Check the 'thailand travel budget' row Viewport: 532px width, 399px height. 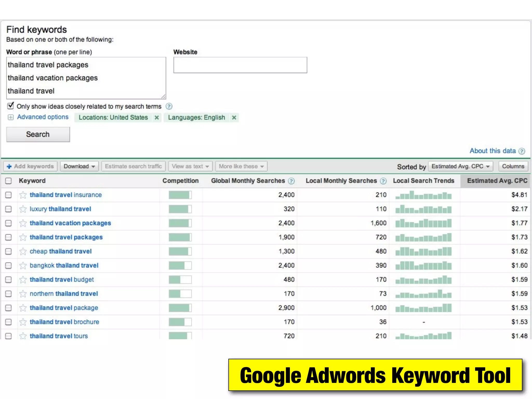pos(9,280)
